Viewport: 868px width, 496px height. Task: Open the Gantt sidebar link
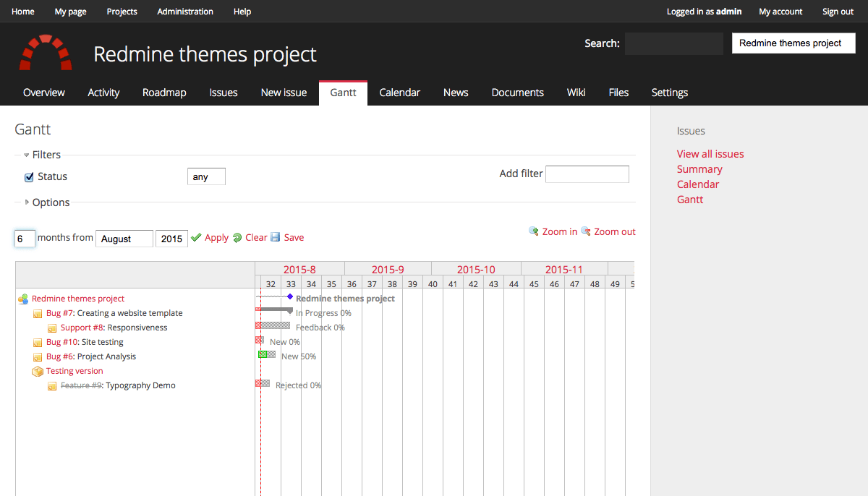[x=690, y=200]
